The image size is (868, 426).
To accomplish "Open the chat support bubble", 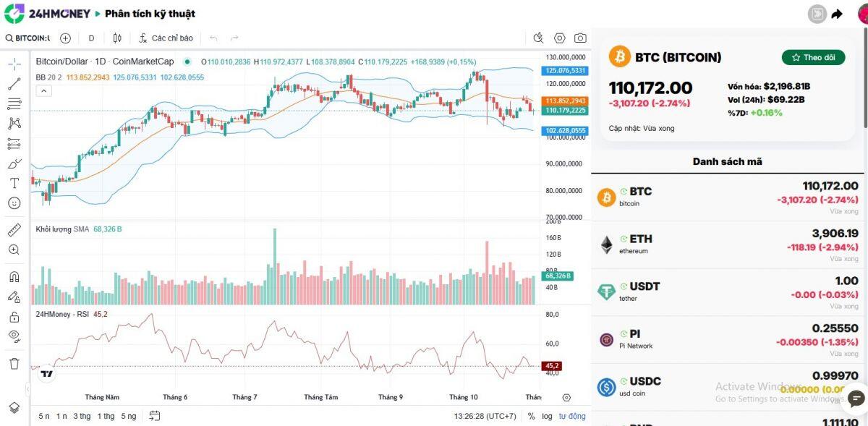I will tap(856, 399).
